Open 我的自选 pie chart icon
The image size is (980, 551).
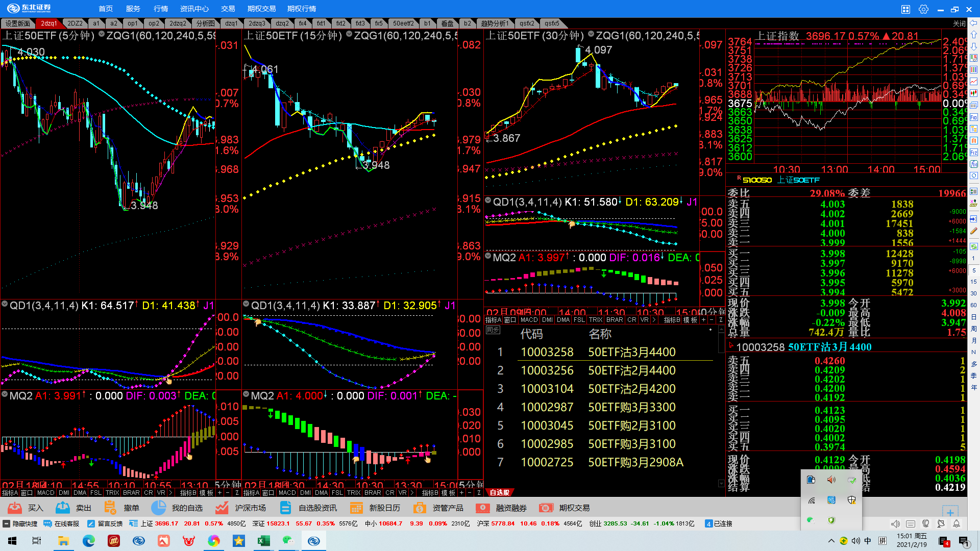159,508
